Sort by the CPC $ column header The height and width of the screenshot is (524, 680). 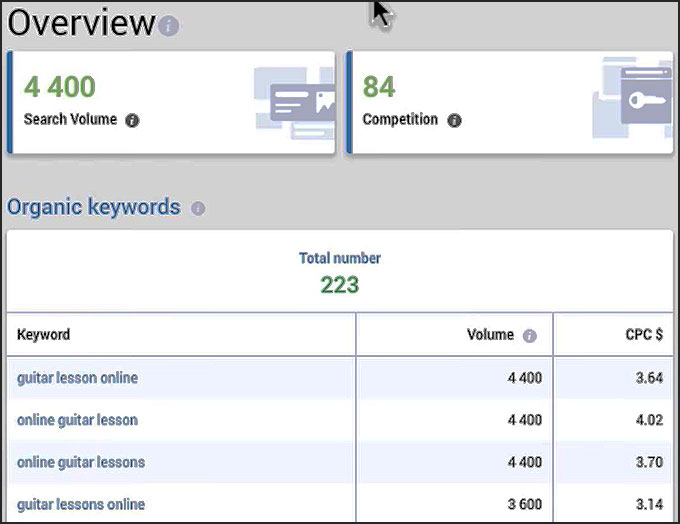click(644, 334)
